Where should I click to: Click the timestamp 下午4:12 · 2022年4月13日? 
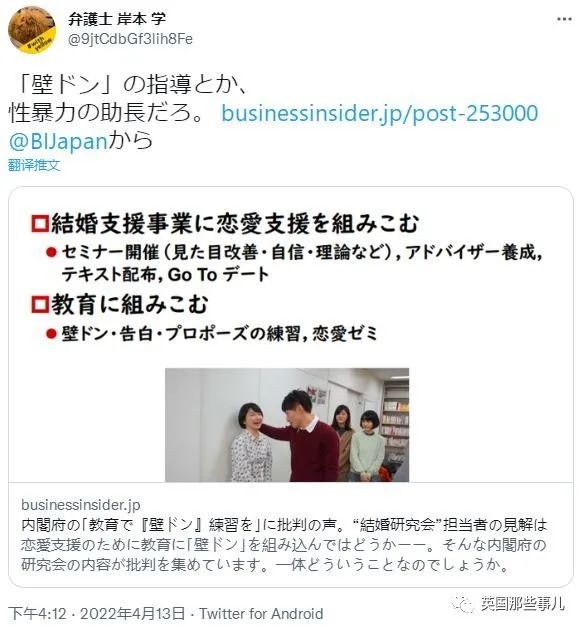96,613
